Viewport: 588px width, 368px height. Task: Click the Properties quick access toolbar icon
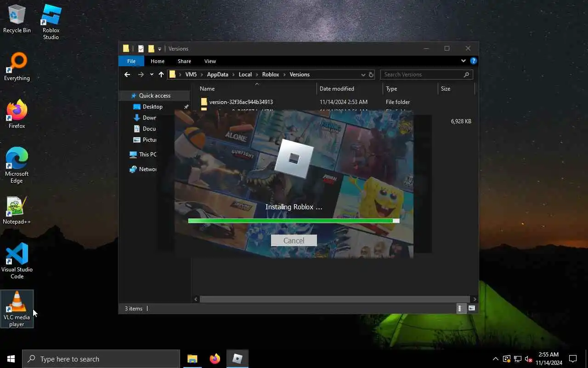click(141, 49)
